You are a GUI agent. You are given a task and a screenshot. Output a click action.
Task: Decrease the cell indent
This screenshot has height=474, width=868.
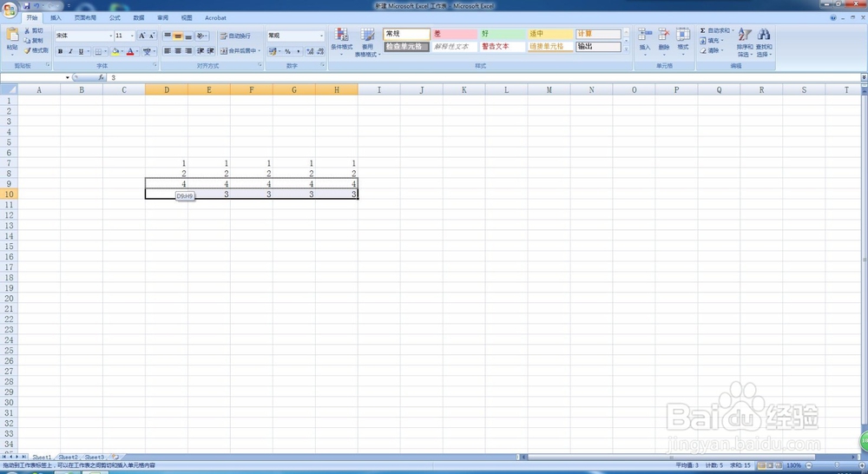201,51
